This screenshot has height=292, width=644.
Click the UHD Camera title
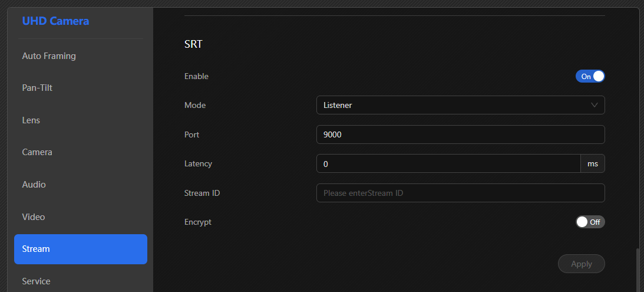click(55, 21)
